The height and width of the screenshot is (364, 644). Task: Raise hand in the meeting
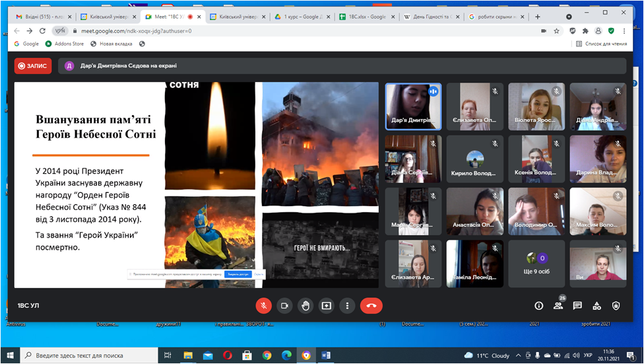click(306, 306)
